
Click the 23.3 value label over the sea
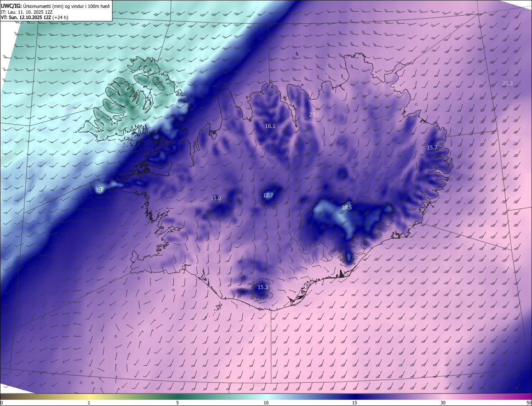click(x=507, y=83)
